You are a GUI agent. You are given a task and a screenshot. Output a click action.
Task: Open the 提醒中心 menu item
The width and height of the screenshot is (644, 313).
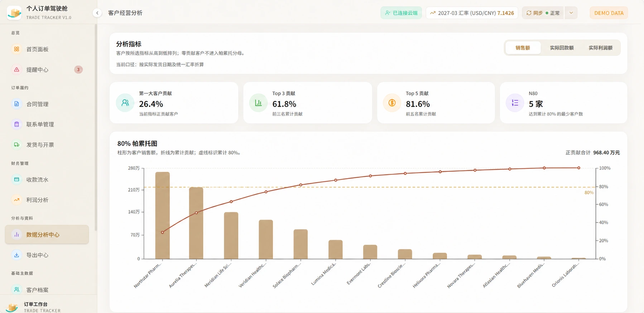pyautogui.click(x=47, y=69)
